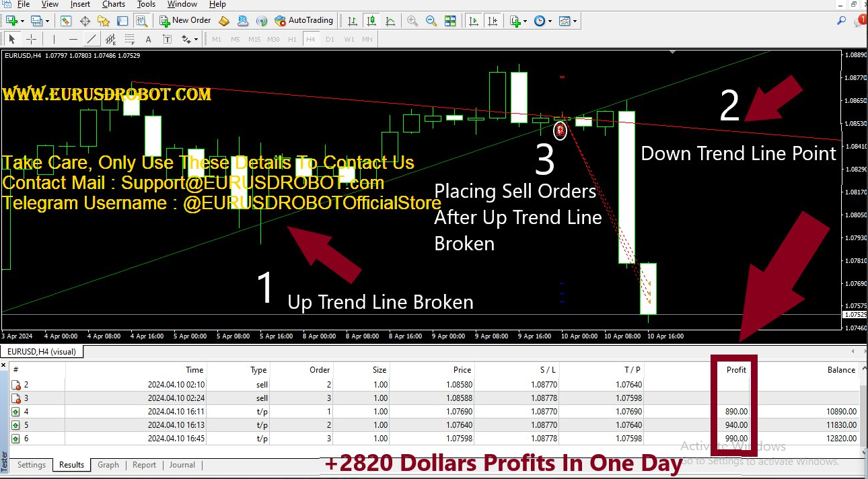
Task: Draw a vertical line
Action: coord(55,39)
